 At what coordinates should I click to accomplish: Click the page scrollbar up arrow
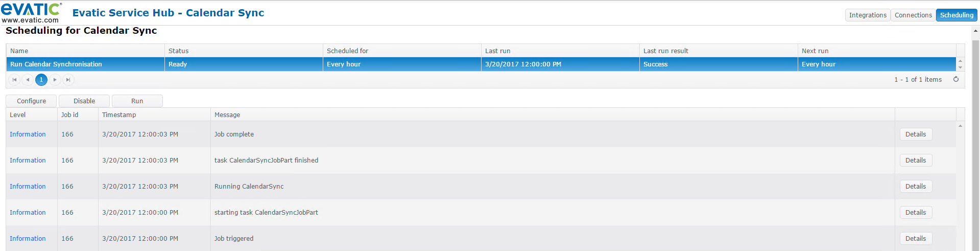point(976,31)
